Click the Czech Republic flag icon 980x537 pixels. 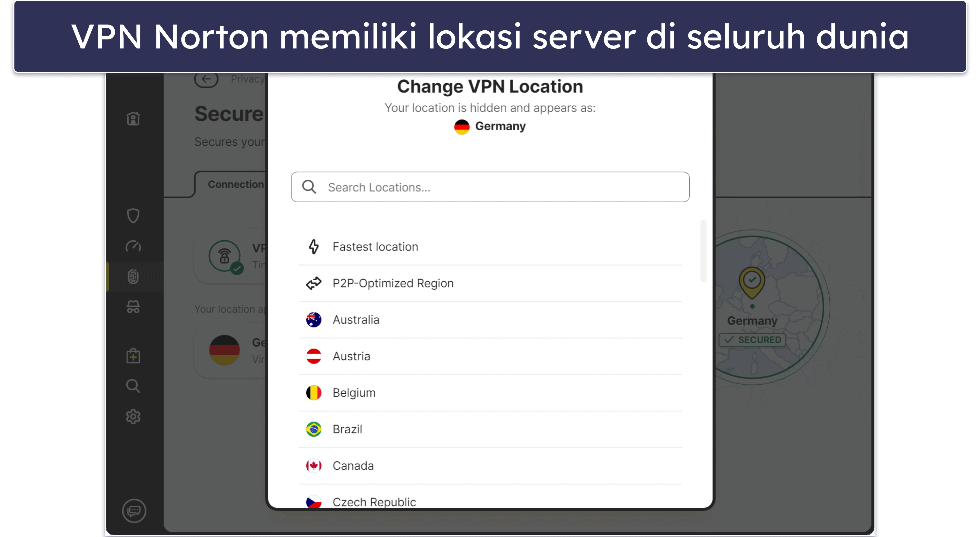[x=313, y=502]
